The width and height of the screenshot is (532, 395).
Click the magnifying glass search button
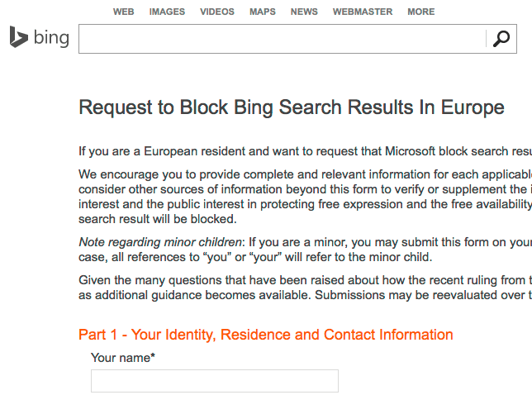click(x=501, y=38)
